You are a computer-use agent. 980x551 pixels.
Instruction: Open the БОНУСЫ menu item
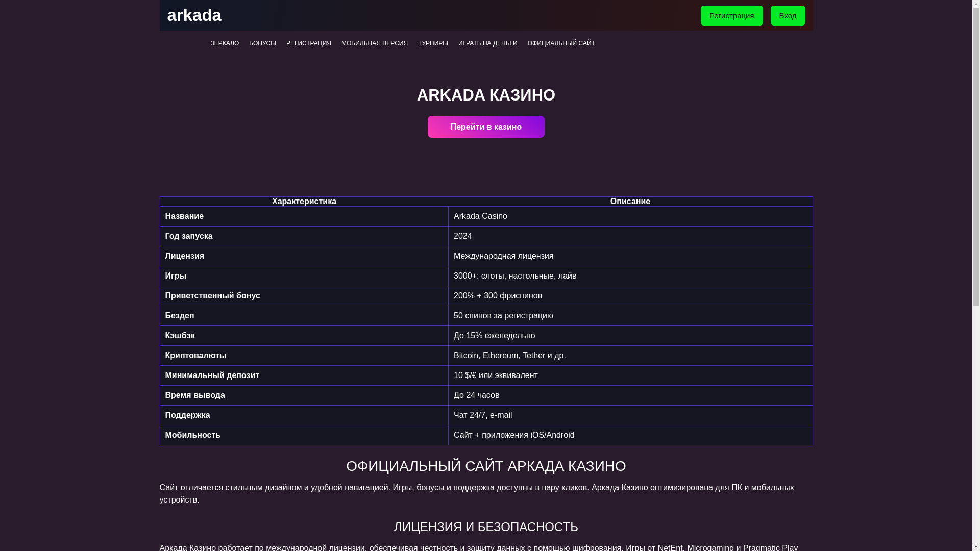(262, 43)
